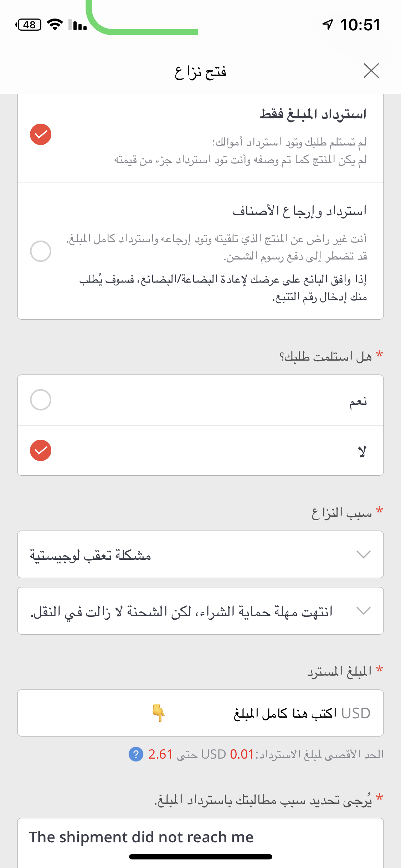Tap the استرداد المبلغ فقط heading
Viewport: 401px width, 868px height.
pyautogui.click(x=313, y=114)
